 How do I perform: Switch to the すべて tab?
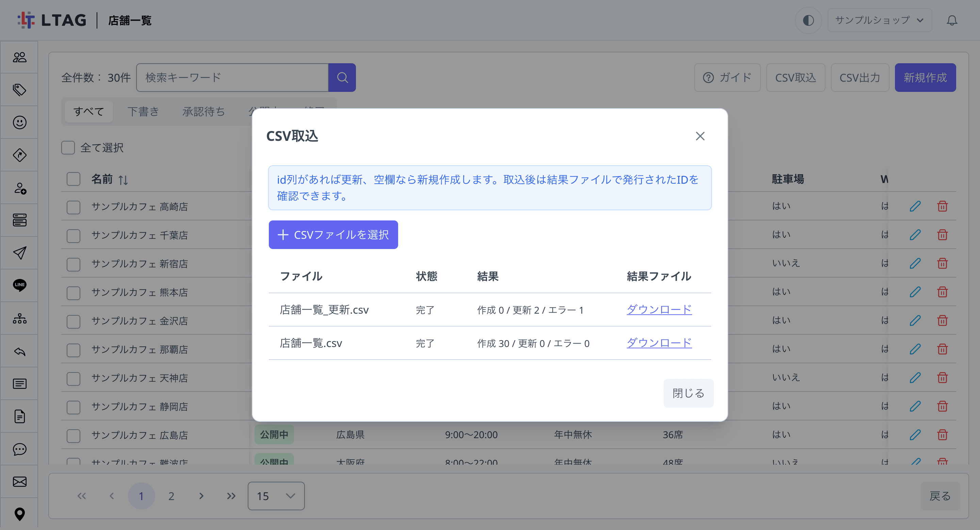tap(88, 111)
